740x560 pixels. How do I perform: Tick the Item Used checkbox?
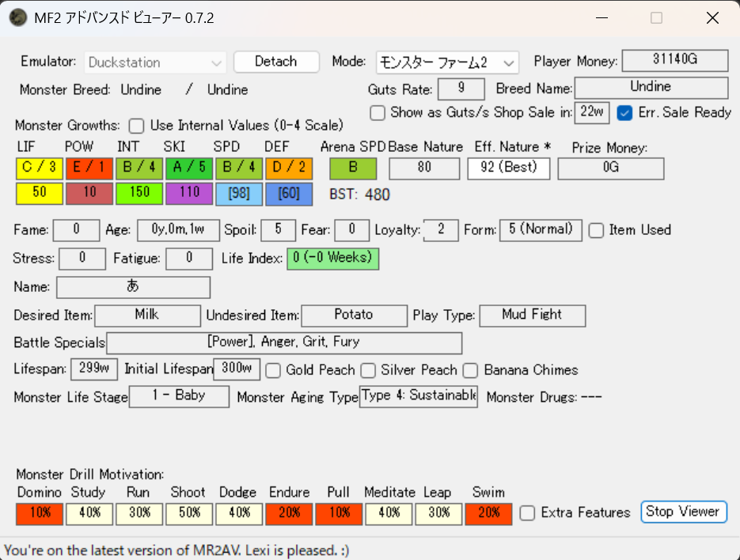click(597, 230)
